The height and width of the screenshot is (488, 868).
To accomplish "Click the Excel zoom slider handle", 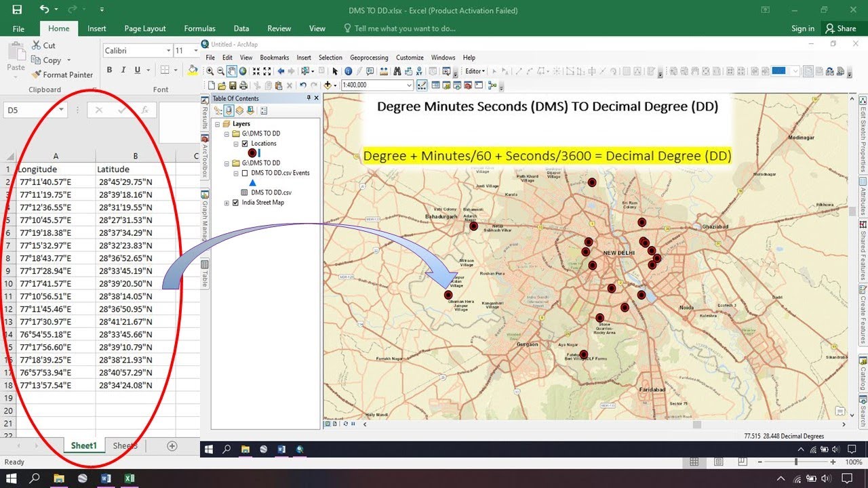I will click(795, 462).
